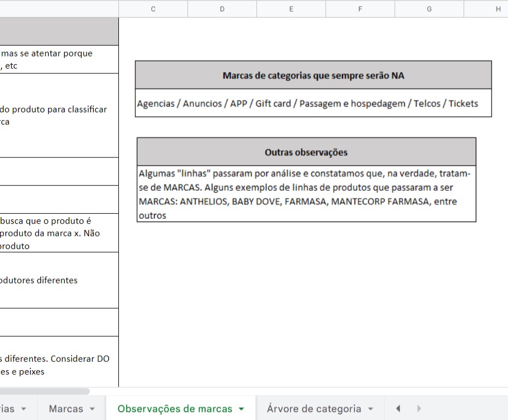Viewport: 508px width, 420px height.
Task: Open Marcas tab dropdown arrow
Action: 92,409
